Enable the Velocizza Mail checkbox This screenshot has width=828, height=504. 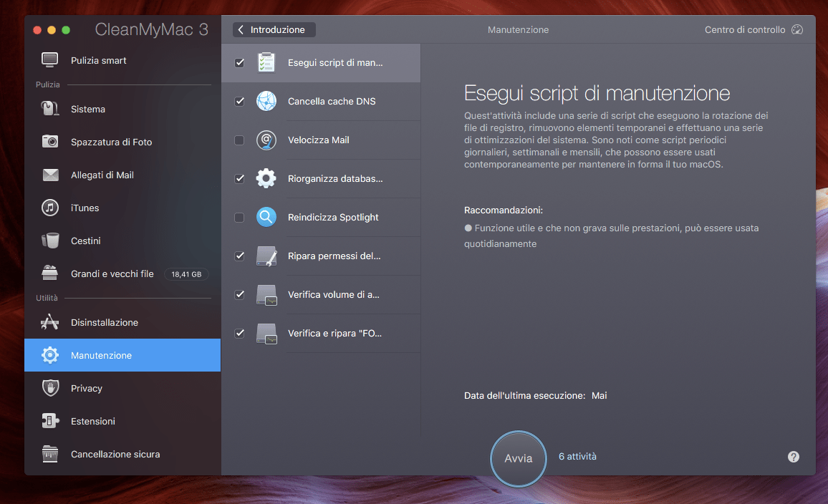(x=239, y=140)
